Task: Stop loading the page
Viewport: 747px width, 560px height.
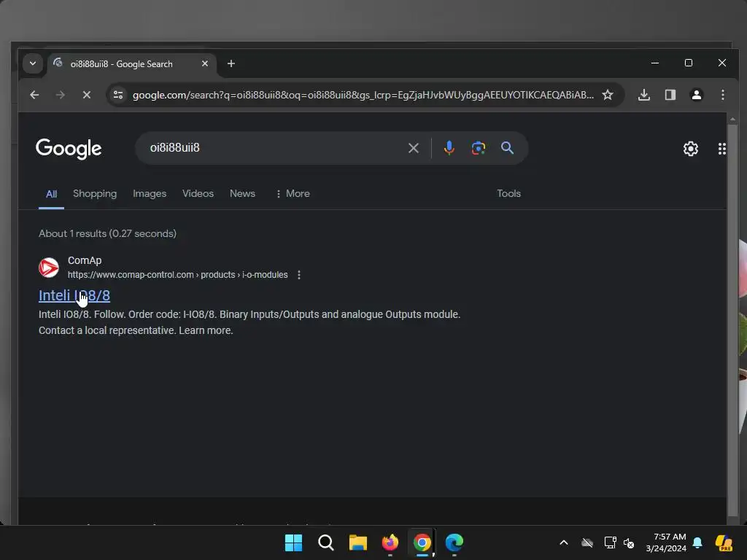Action: coord(86,95)
